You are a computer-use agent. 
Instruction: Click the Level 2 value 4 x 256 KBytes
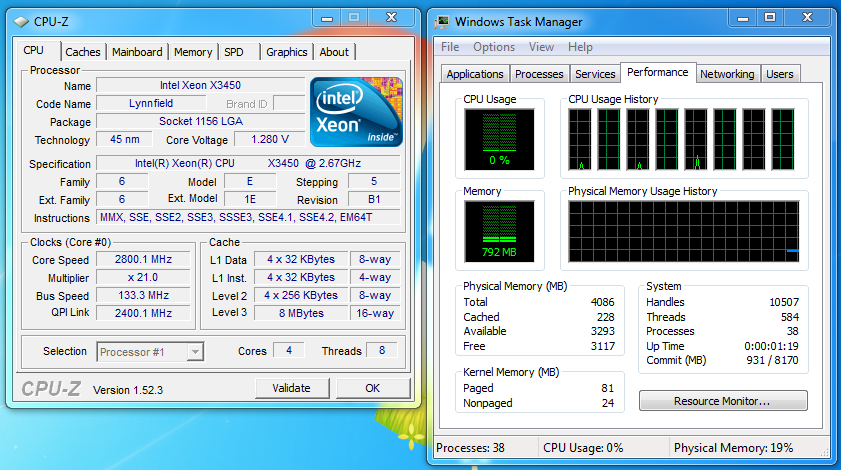(x=301, y=296)
